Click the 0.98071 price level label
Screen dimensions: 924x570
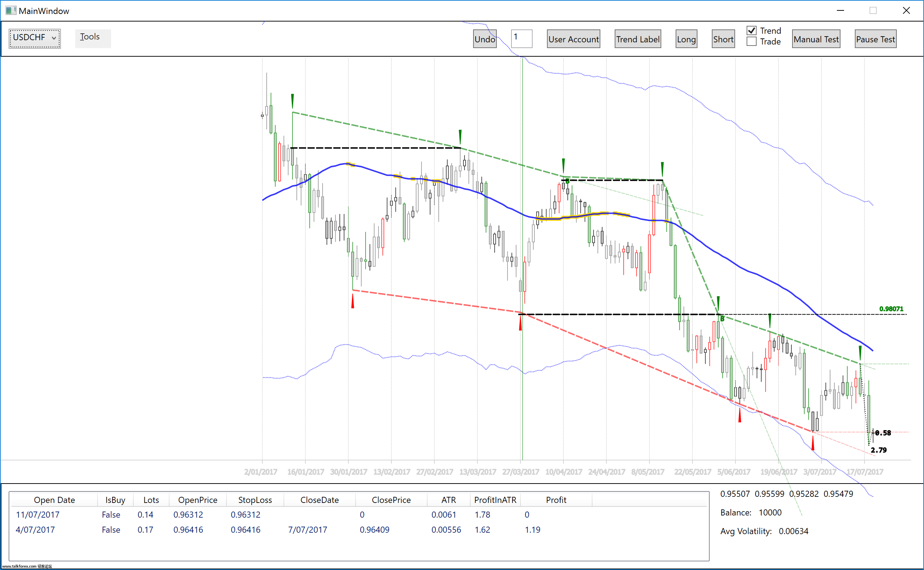[891, 309]
